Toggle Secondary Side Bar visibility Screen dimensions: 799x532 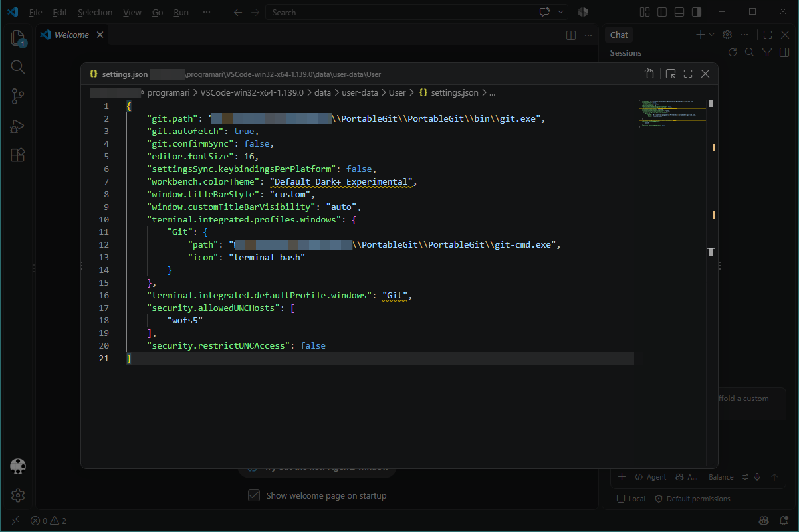[x=696, y=12]
